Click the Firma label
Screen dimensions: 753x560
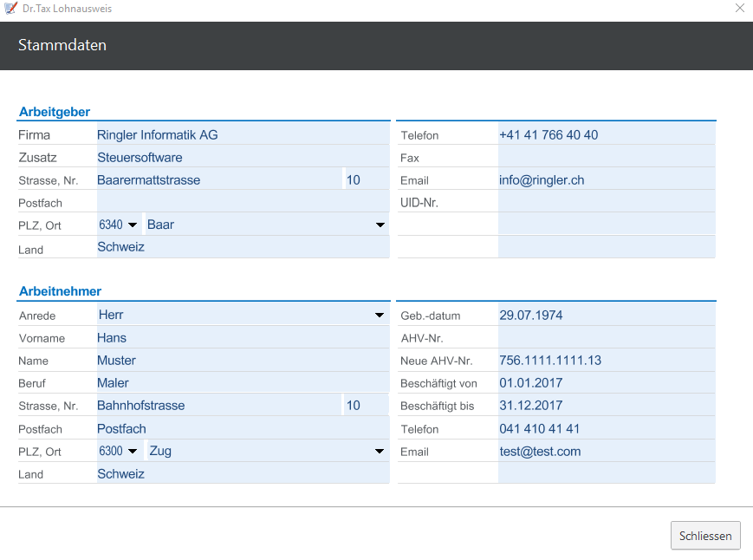click(34, 135)
